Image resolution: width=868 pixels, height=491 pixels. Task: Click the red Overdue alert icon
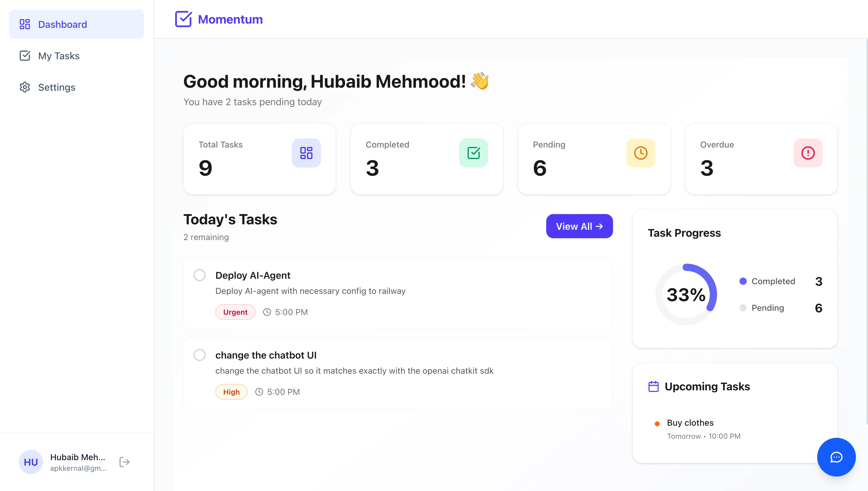tap(808, 153)
